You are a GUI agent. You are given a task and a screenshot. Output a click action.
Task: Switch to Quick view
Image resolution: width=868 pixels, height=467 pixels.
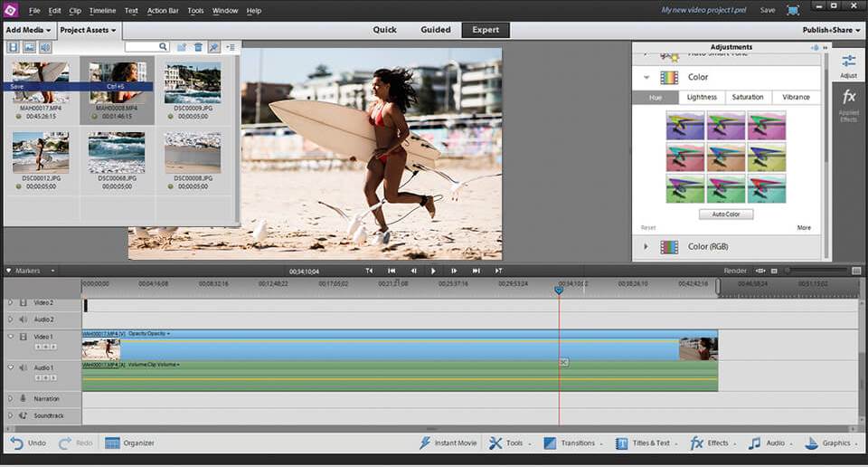click(385, 30)
